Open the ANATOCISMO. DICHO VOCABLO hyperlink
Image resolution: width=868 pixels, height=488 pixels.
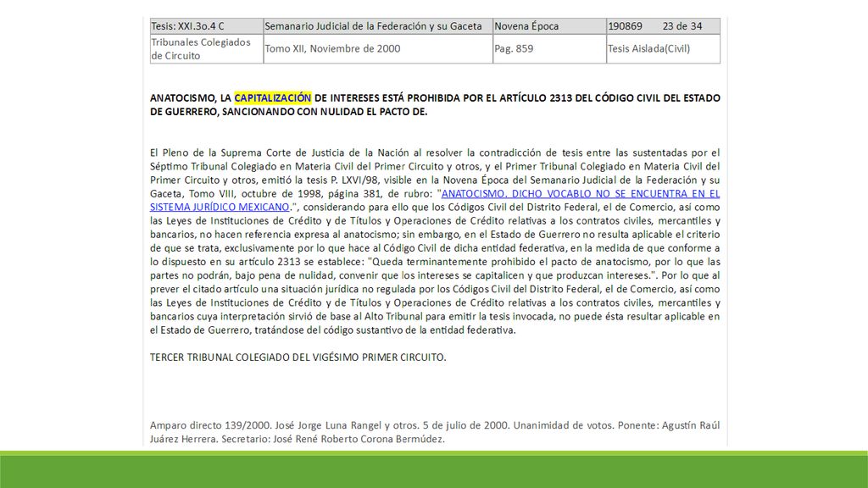(x=580, y=194)
